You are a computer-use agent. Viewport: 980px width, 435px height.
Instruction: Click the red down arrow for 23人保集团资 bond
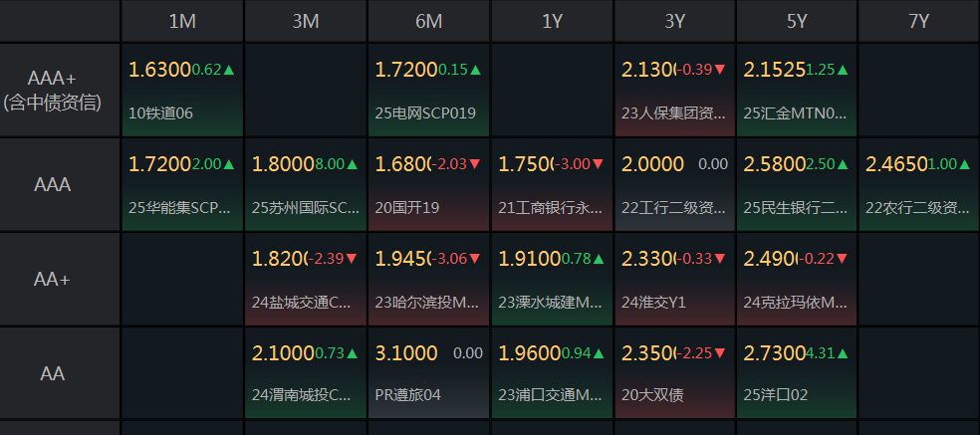click(721, 70)
